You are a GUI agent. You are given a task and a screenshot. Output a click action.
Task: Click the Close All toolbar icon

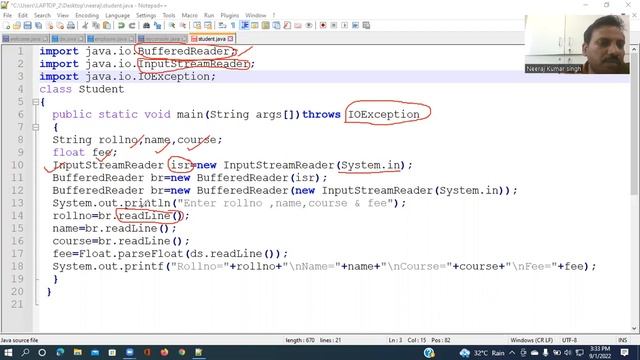[x=60, y=25]
